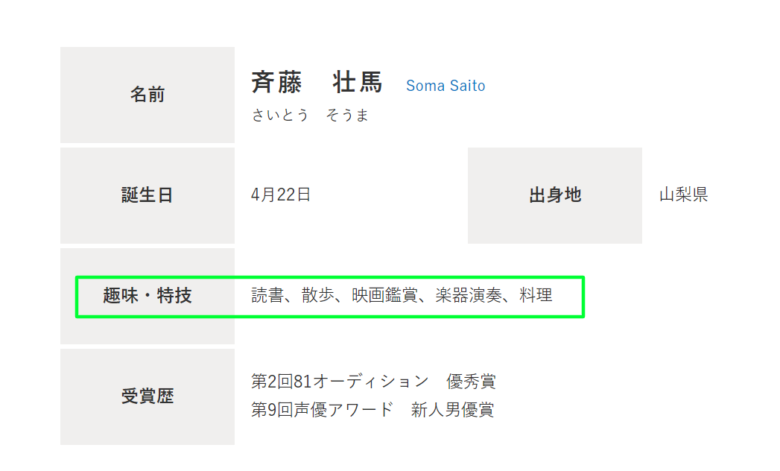
Task: Click the 優秀賞 award text
Action: (471, 381)
